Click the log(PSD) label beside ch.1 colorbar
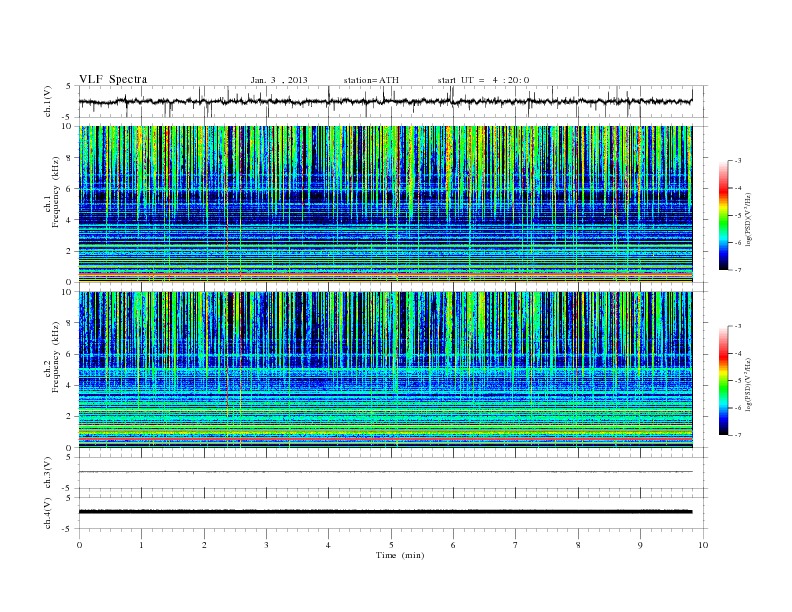The height and width of the screenshot is (612, 792). [x=748, y=220]
